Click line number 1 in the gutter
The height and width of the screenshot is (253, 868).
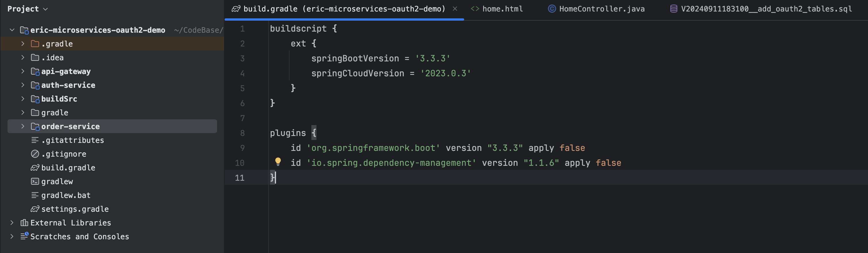pos(242,29)
